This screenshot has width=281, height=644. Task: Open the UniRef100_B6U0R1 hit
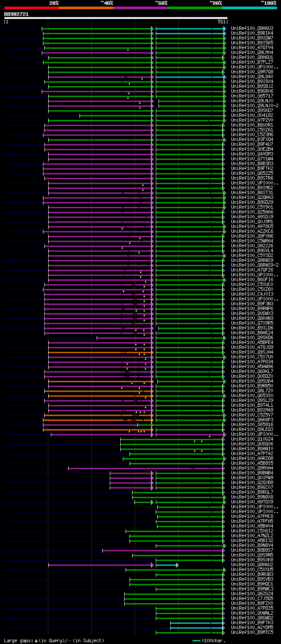(252, 125)
